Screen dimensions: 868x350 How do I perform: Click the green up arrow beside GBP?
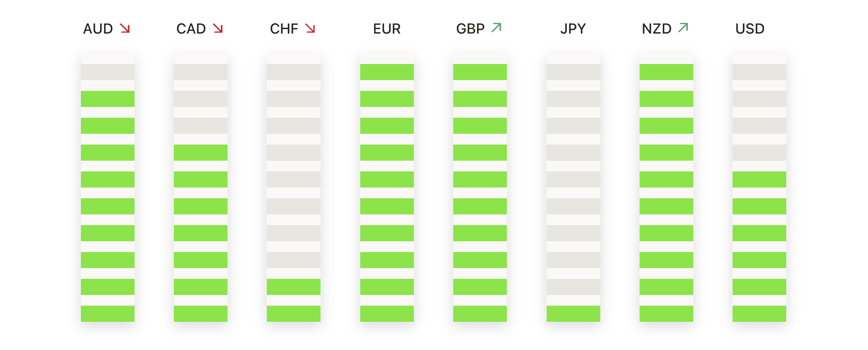[497, 28]
